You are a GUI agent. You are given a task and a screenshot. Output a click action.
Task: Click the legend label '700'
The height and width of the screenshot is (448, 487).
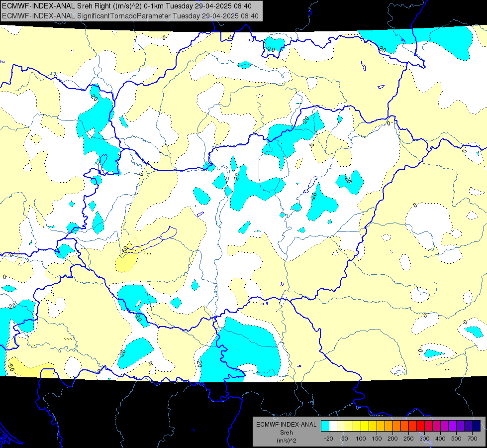click(472, 439)
